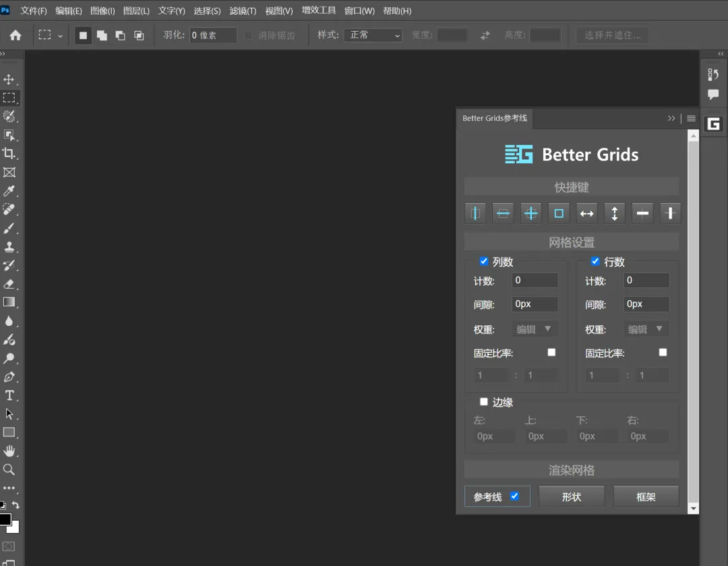
Task: Select the Clone Stamp tool
Action: click(9, 247)
